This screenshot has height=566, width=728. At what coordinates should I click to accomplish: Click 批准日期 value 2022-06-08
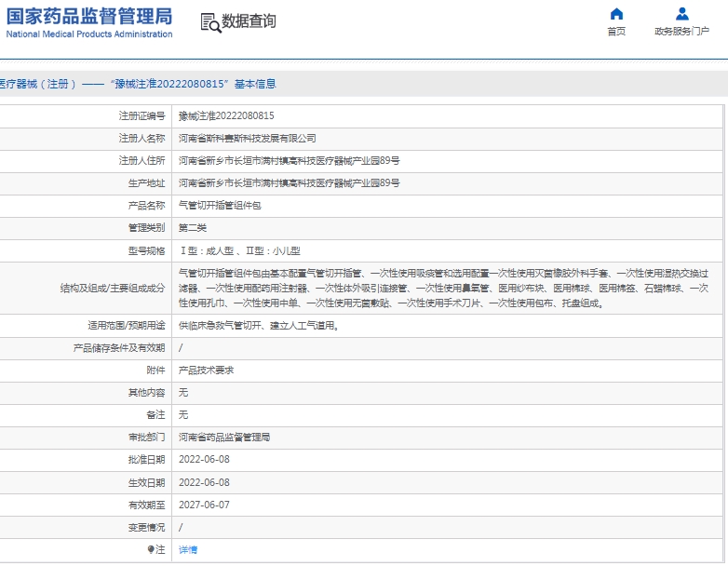(x=204, y=459)
